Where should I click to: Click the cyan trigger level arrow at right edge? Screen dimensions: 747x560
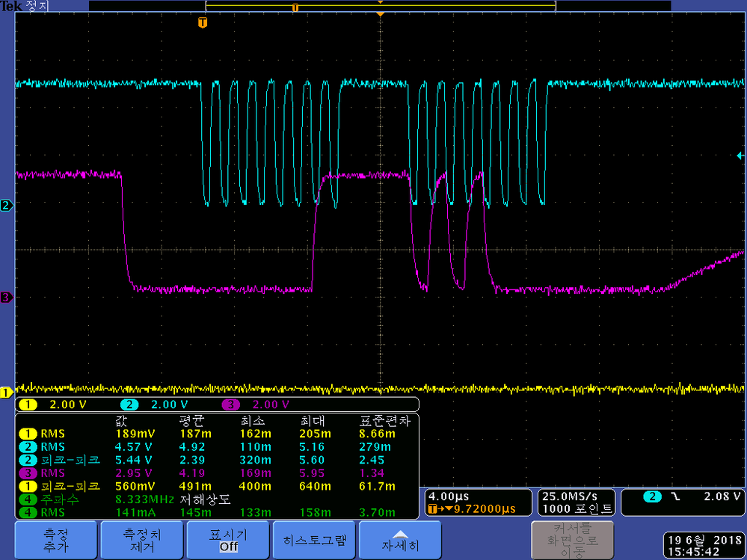[740, 156]
